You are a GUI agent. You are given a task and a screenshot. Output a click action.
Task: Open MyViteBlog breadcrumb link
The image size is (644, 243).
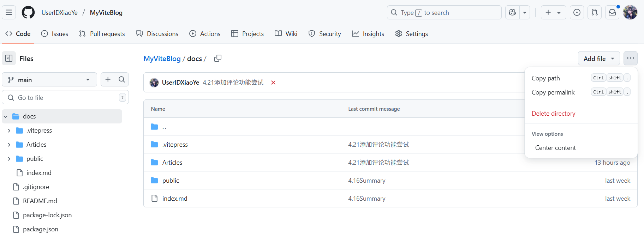[162, 59]
